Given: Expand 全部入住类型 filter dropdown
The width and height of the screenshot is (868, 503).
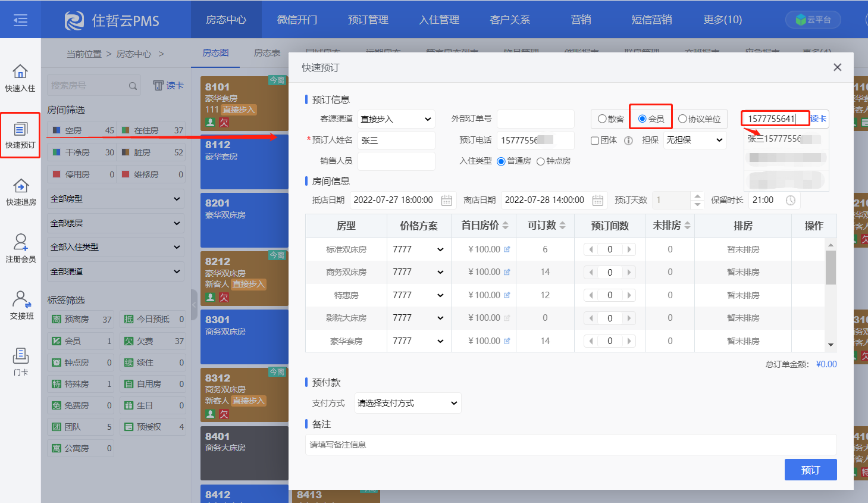Looking at the screenshot, I should click(115, 247).
